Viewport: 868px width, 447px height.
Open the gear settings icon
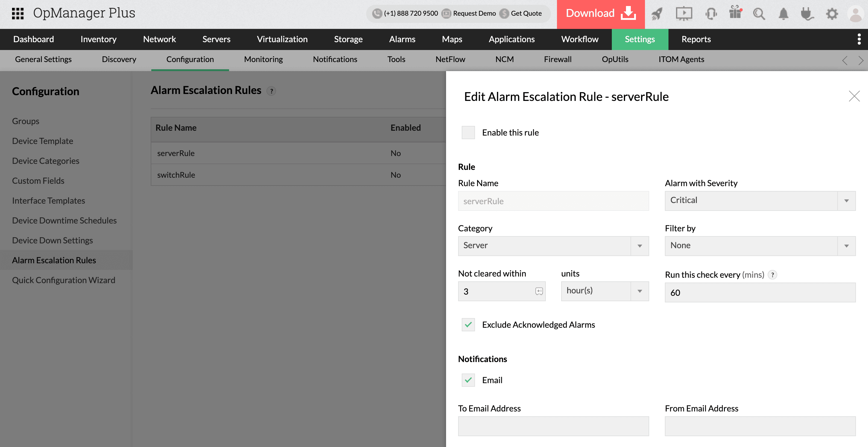coord(832,14)
